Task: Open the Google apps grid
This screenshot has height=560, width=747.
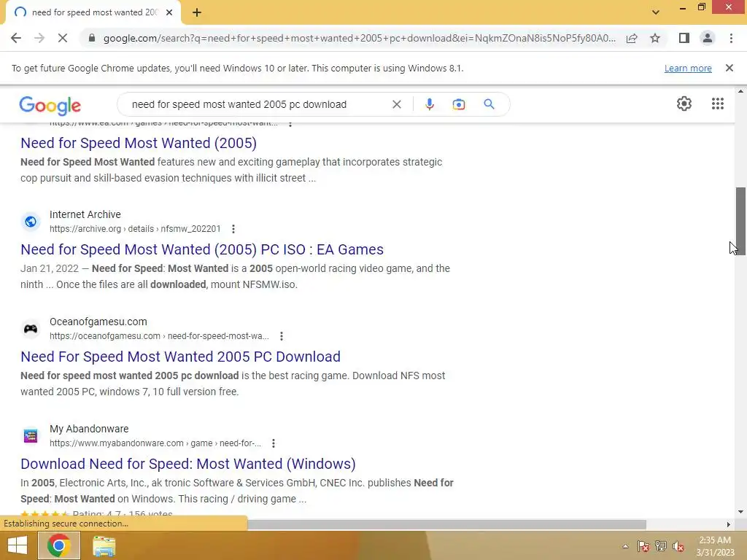Action: [x=718, y=104]
